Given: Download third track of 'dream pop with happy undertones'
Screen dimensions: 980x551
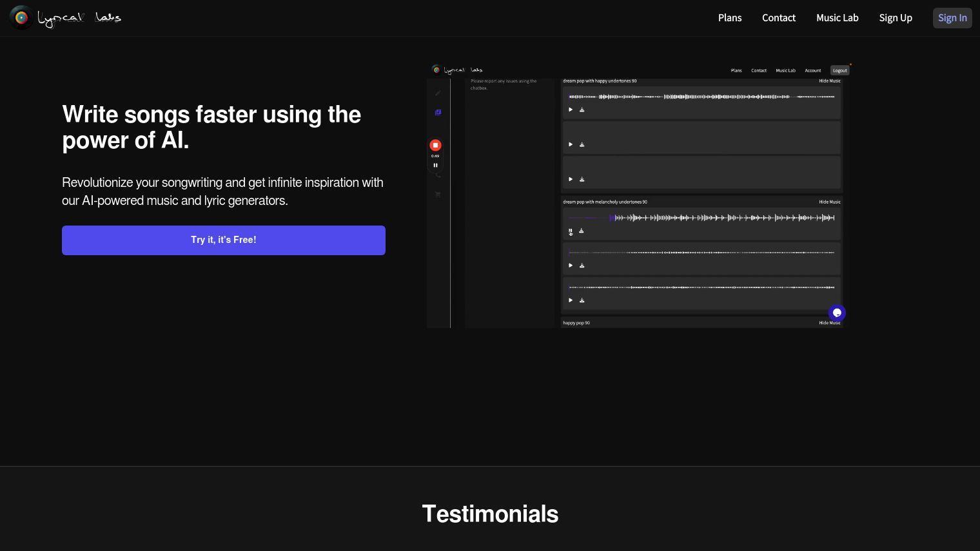Looking at the screenshot, I should (x=582, y=179).
